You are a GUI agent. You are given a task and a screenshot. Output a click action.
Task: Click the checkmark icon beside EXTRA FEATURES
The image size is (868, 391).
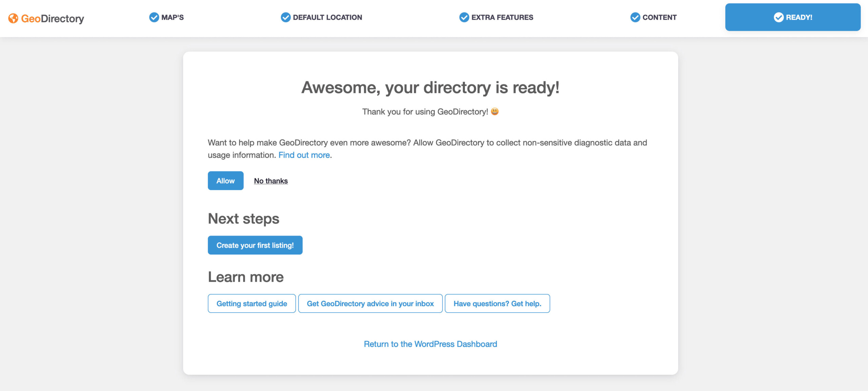[464, 17]
